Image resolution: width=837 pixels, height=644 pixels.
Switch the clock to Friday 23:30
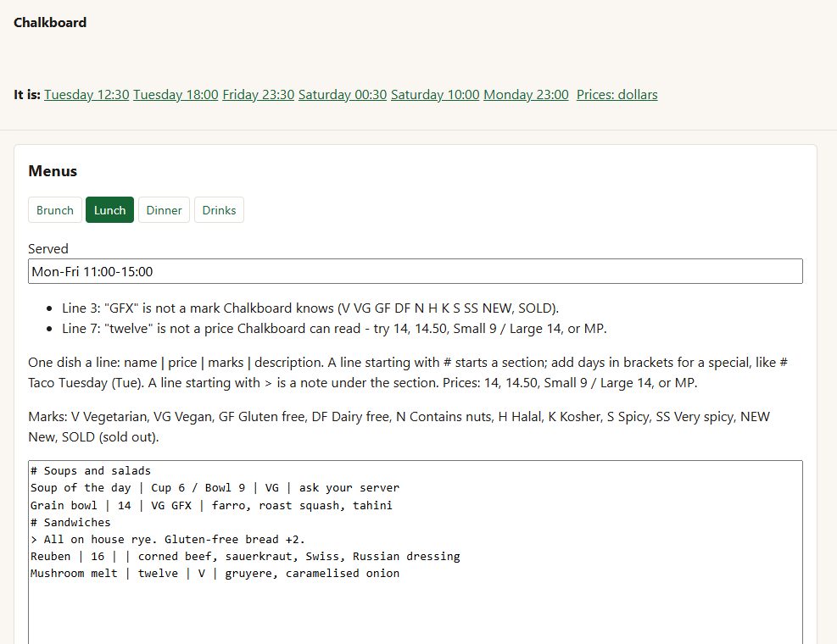(259, 94)
